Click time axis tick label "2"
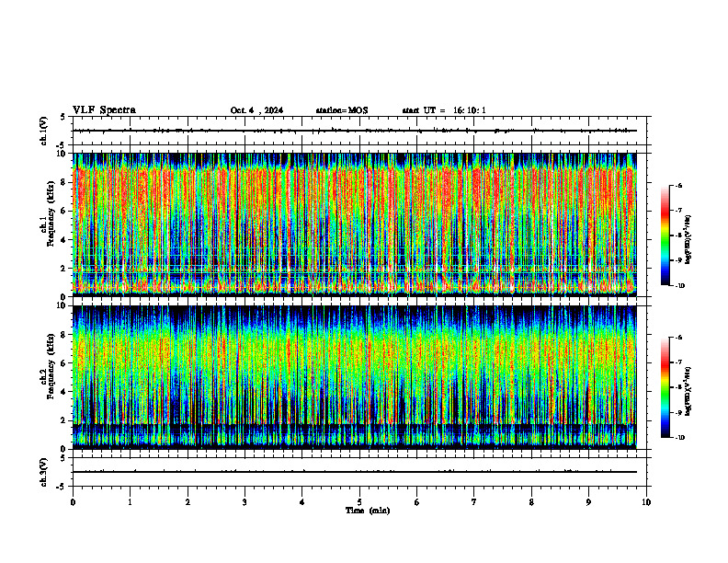Image resolution: width=728 pixels, height=563 pixels. point(188,502)
